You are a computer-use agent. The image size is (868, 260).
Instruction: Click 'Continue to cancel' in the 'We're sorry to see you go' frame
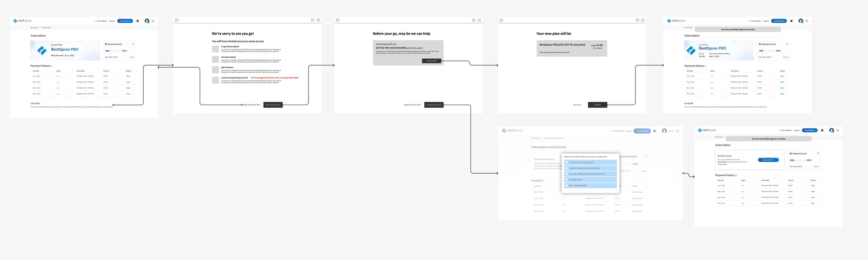(273, 105)
